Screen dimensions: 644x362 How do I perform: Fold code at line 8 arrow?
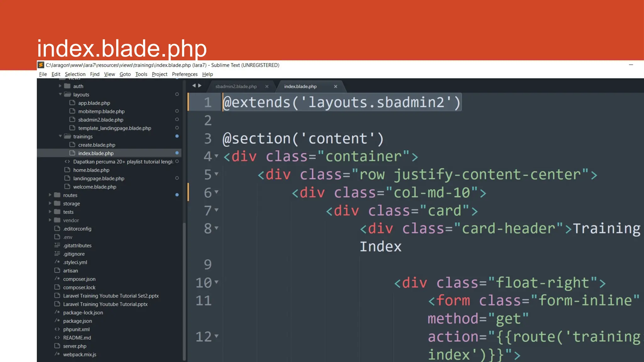coord(216,228)
